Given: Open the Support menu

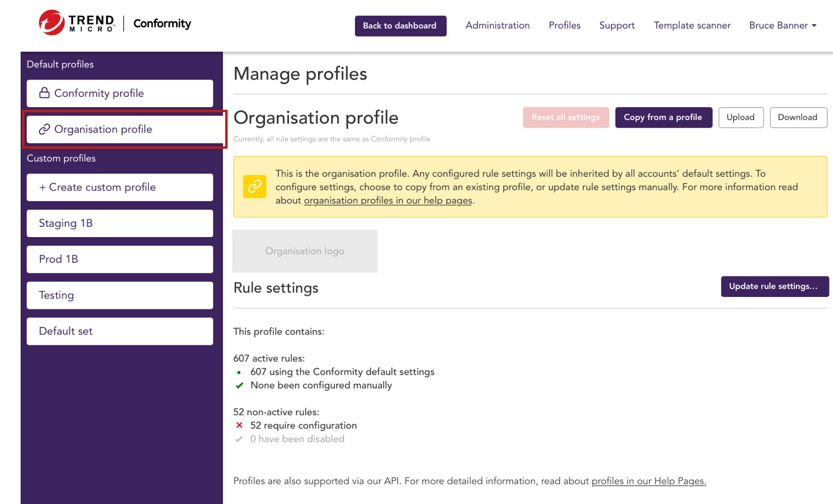Looking at the screenshot, I should pyautogui.click(x=617, y=25).
